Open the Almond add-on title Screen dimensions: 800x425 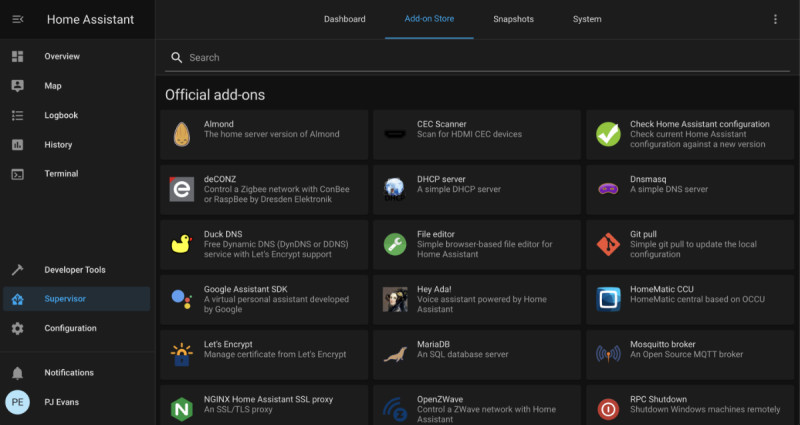point(219,124)
